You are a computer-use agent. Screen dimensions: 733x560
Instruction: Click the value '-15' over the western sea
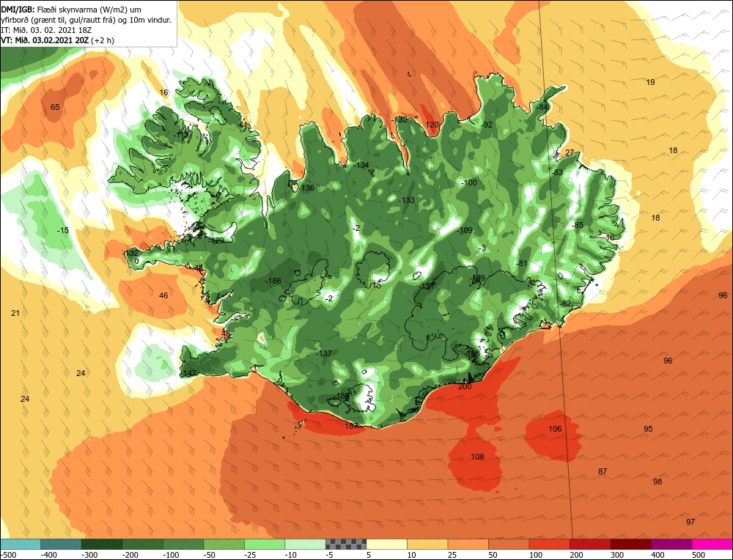62,230
